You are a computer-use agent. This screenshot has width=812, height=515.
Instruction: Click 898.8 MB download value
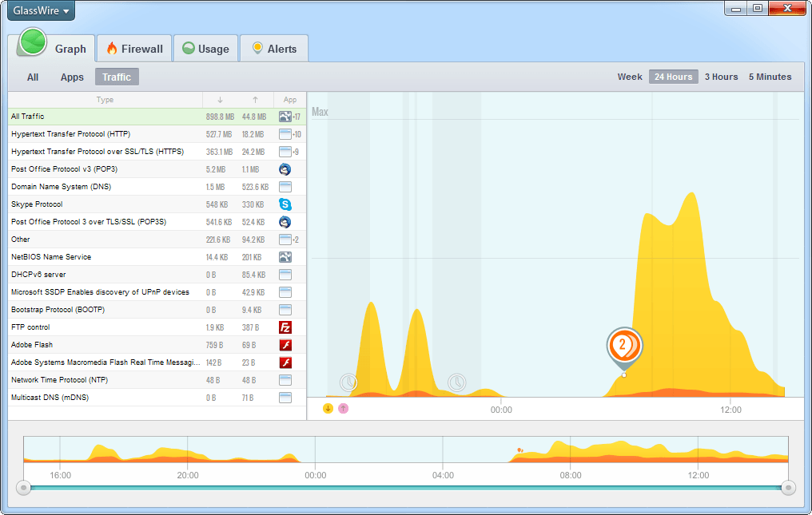(x=220, y=117)
